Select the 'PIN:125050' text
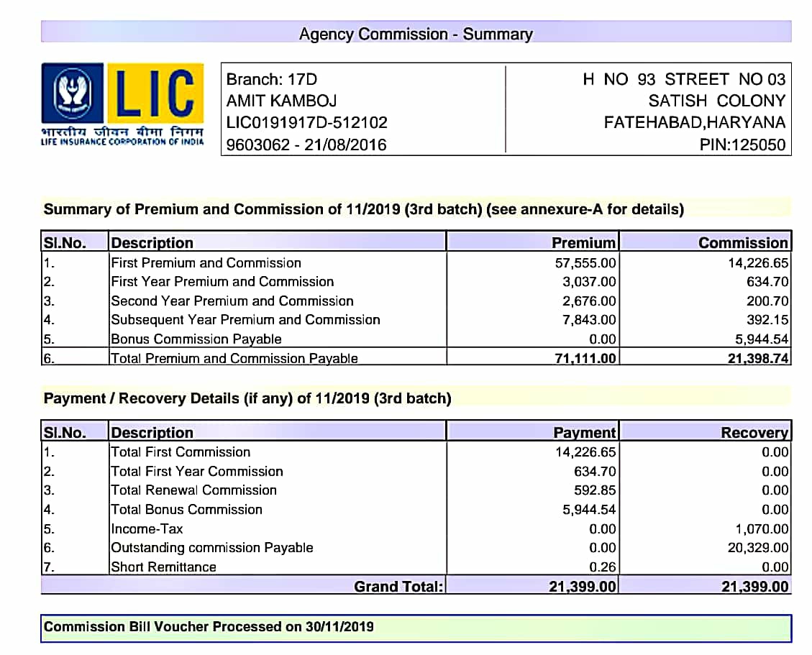This screenshot has height=655, width=812. click(x=743, y=145)
